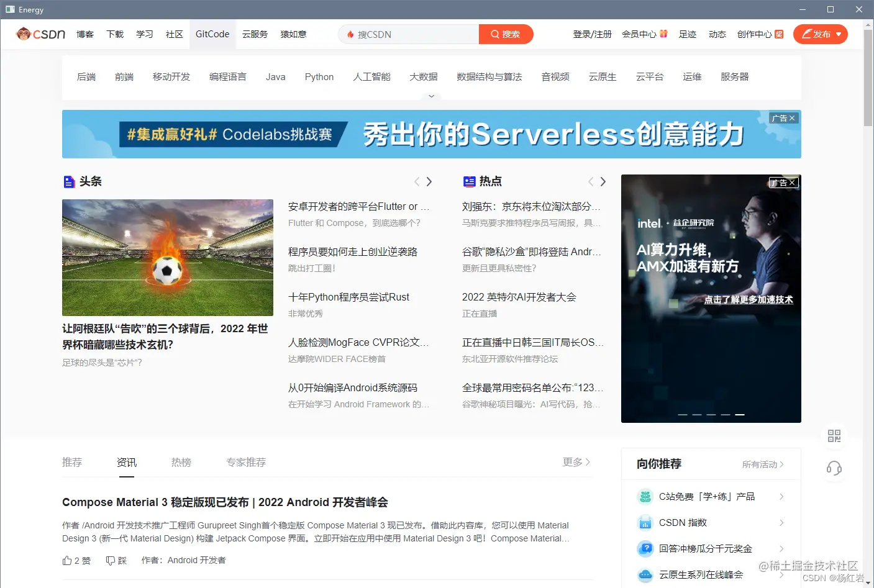Open 足迹 history link
Screen dimensions: 874x588
688,34
